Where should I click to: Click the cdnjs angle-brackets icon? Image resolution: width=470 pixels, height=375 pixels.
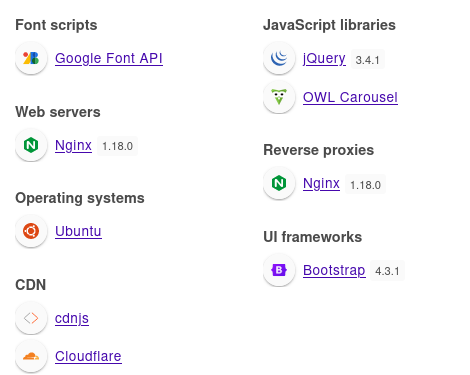pyautogui.click(x=31, y=318)
